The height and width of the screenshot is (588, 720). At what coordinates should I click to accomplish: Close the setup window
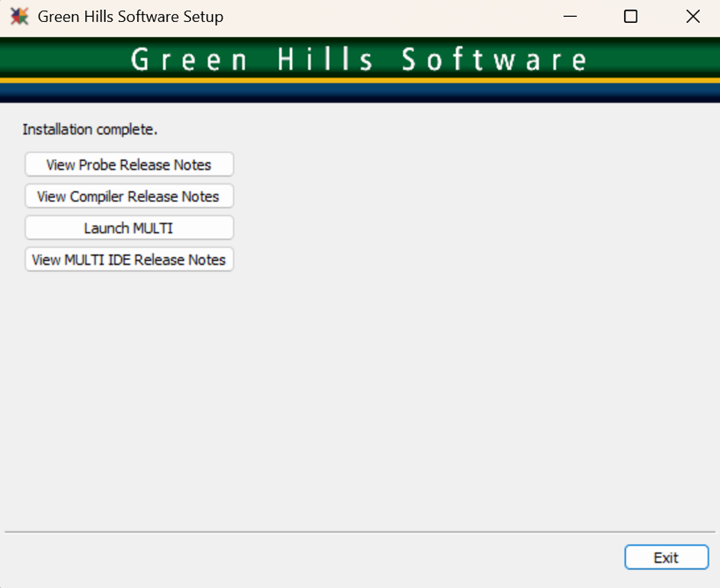point(692,17)
